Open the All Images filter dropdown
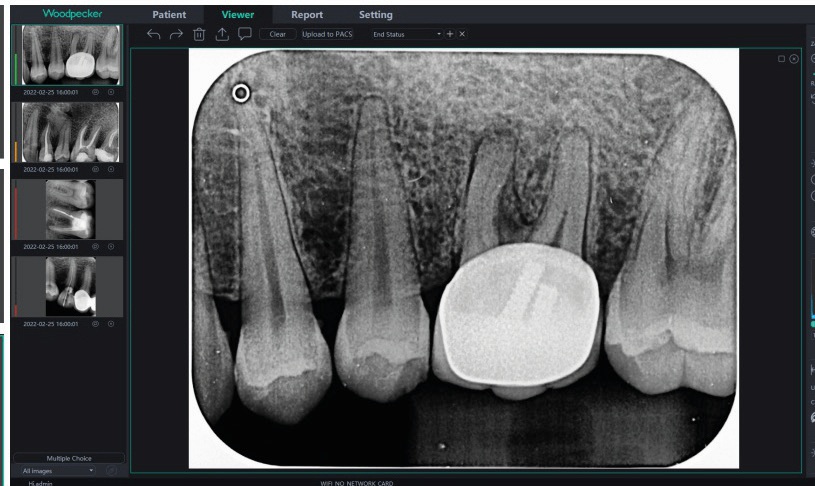815x486 pixels. click(x=58, y=470)
